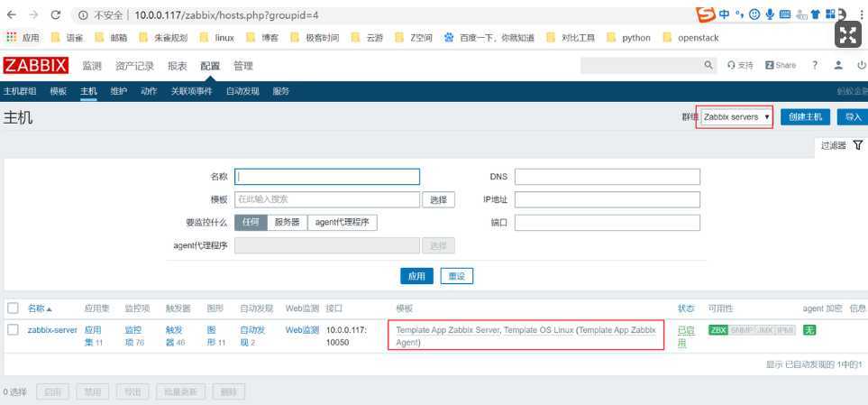This screenshot has width=868, height=405.
Task: Open the linux bookmark folder
Action: pyautogui.click(x=216, y=38)
